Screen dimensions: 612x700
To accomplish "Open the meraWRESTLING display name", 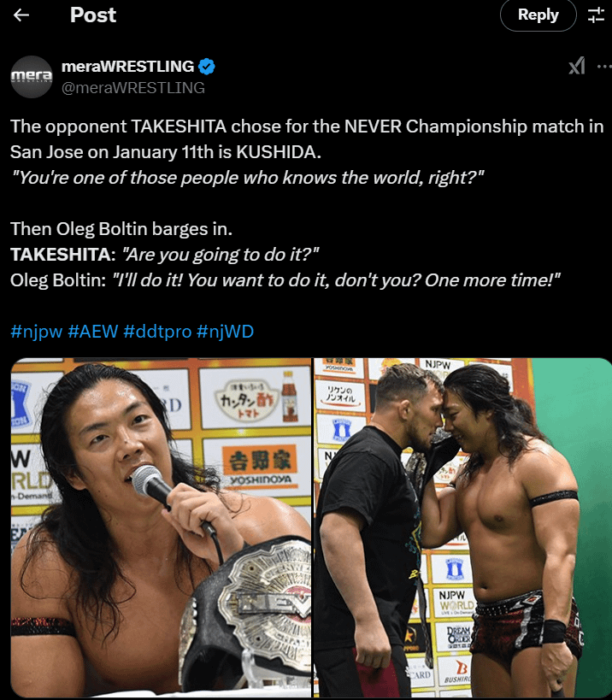I will point(127,66).
